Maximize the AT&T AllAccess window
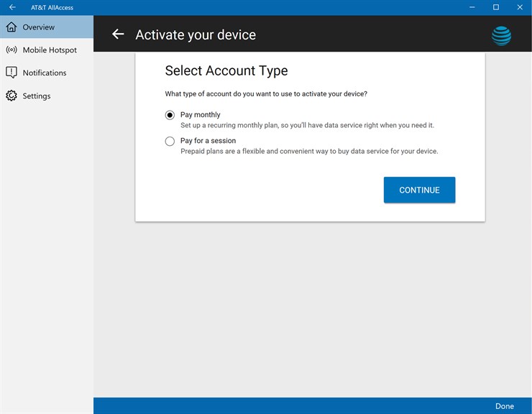This screenshot has height=414, width=532. (496, 7)
